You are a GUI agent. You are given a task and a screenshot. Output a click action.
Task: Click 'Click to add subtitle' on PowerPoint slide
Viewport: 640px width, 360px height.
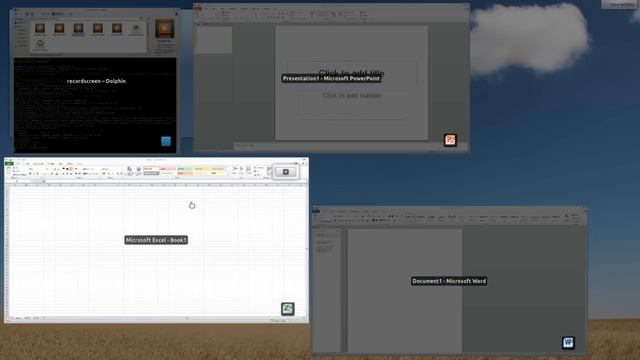click(x=351, y=96)
